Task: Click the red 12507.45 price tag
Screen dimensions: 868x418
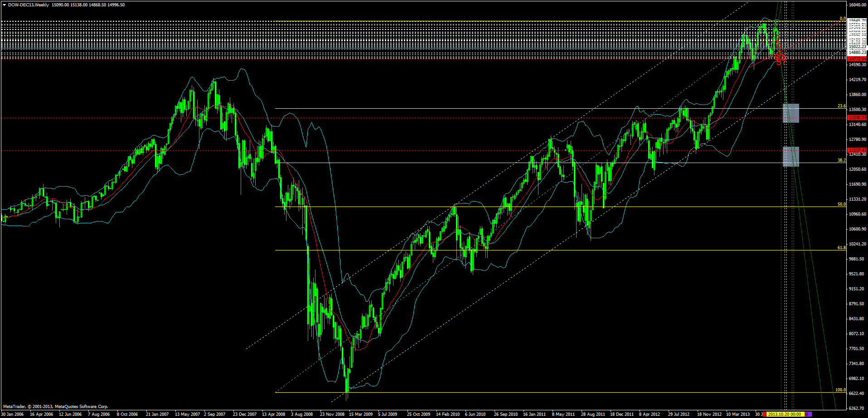Action: click(x=857, y=150)
